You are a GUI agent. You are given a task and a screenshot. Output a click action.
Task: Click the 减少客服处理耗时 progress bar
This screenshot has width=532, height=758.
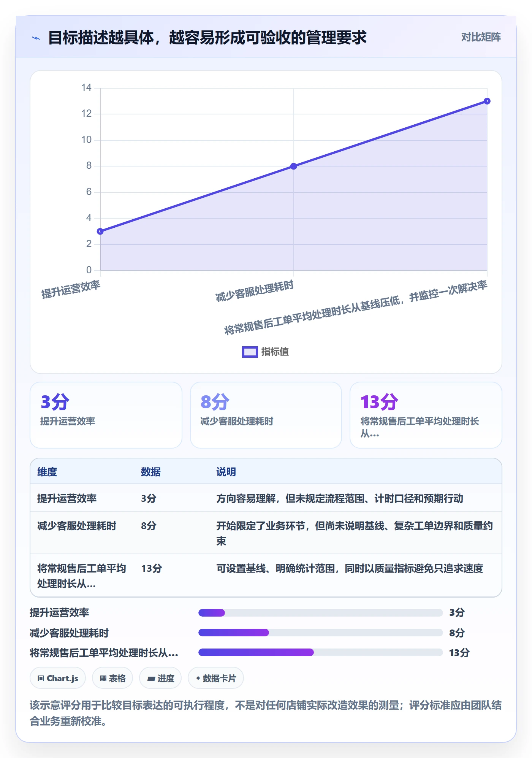coord(321,633)
